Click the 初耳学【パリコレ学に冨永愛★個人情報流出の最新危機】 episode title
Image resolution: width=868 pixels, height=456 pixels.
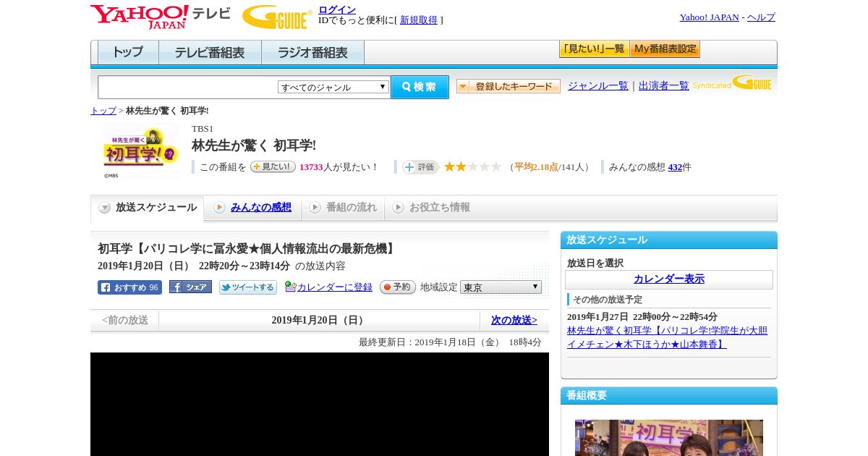pos(247,249)
